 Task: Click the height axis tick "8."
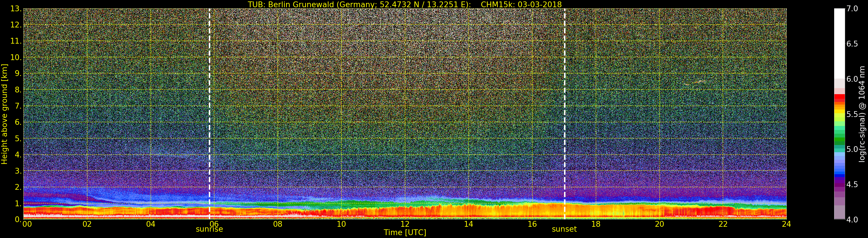pos(18,90)
